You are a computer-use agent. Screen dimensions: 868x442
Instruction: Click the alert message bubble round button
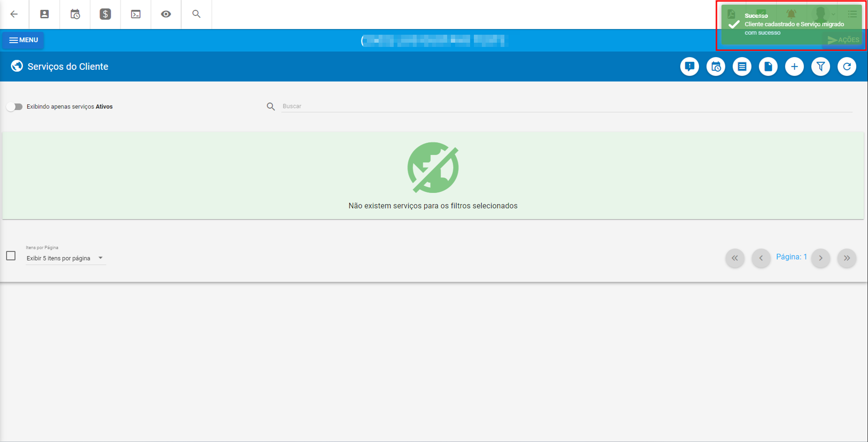(x=689, y=67)
